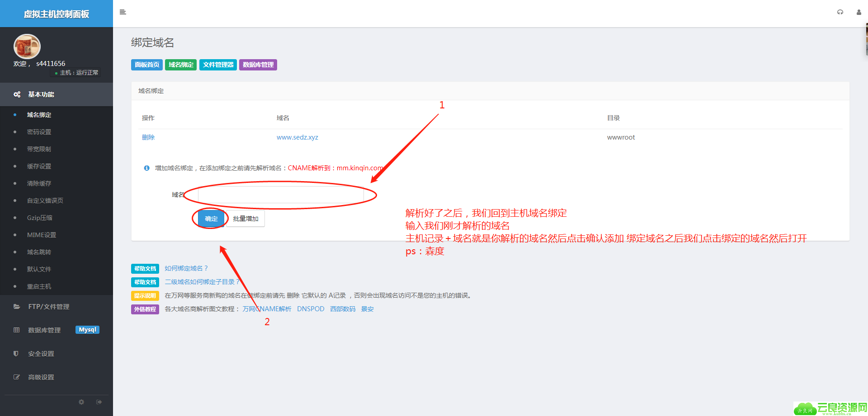
Task: Open 带宽限制 in the sidebar
Action: click(39, 149)
